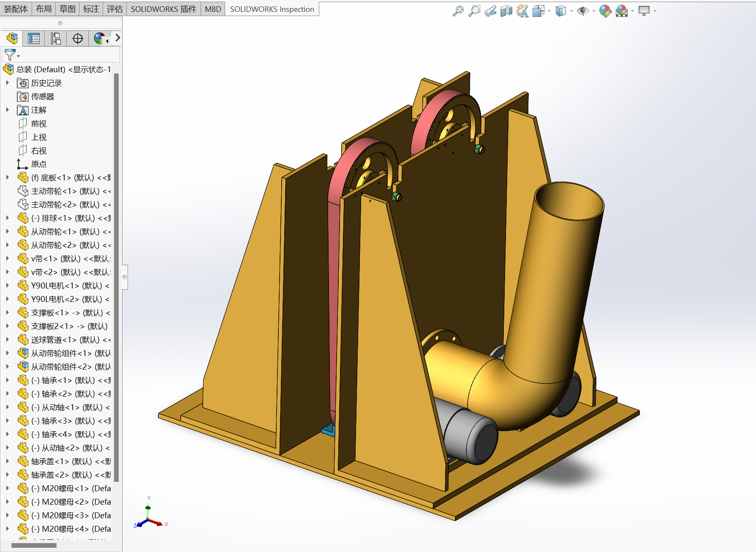The height and width of the screenshot is (552, 756).
Task: Expand the 历史记录 tree node
Action: click(8, 83)
